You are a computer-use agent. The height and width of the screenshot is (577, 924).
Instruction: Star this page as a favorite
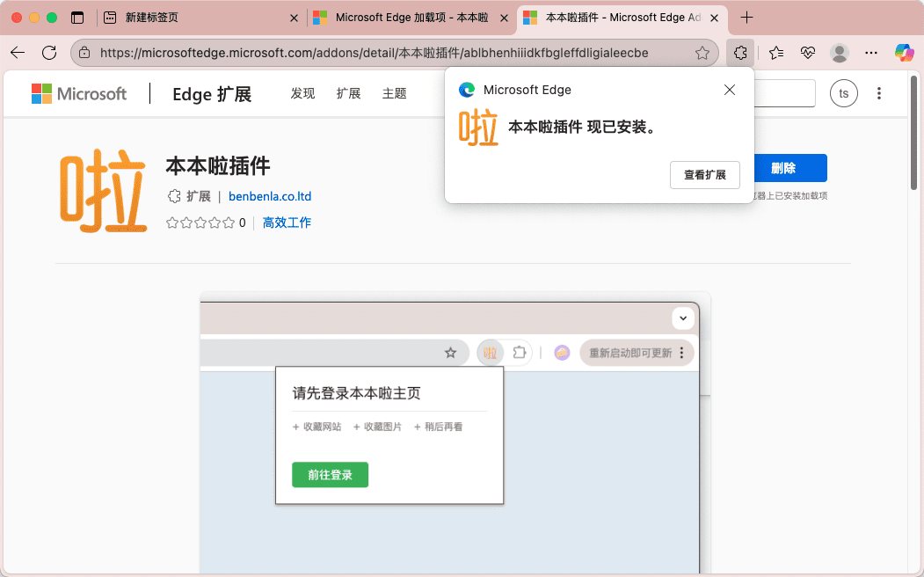(702, 53)
